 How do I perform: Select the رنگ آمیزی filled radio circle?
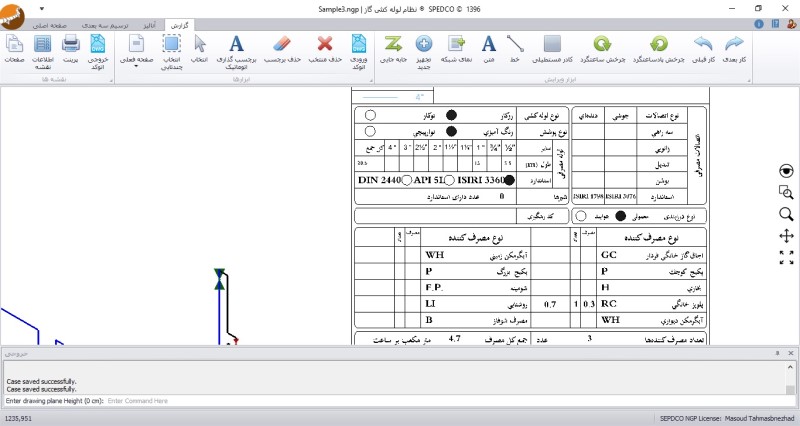pos(451,132)
